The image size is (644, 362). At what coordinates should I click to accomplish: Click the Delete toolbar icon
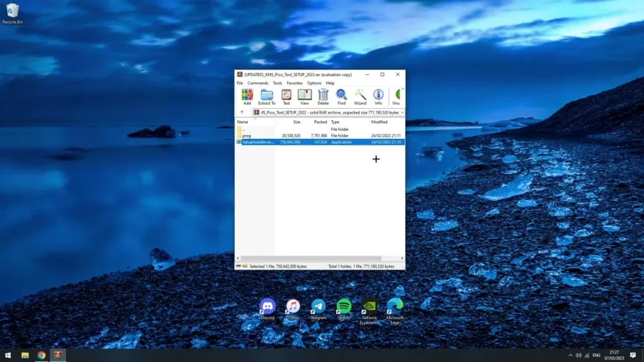pyautogui.click(x=323, y=97)
